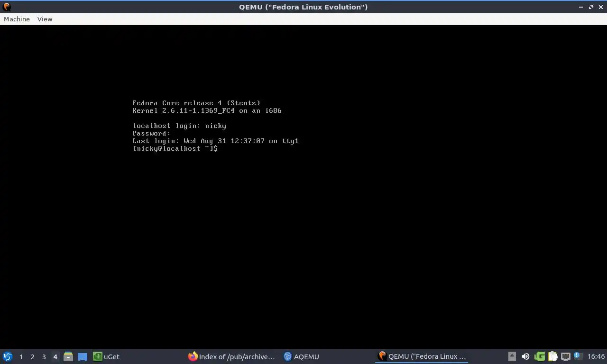Minimize the QEMU window
This screenshot has height=364, width=607.
581,7
